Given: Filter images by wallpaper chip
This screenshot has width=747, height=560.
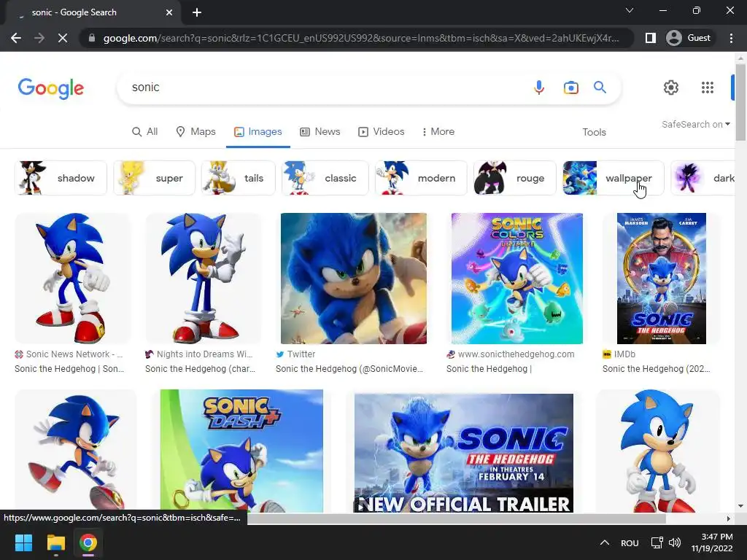Looking at the screenshot, I should coord(614,178).
